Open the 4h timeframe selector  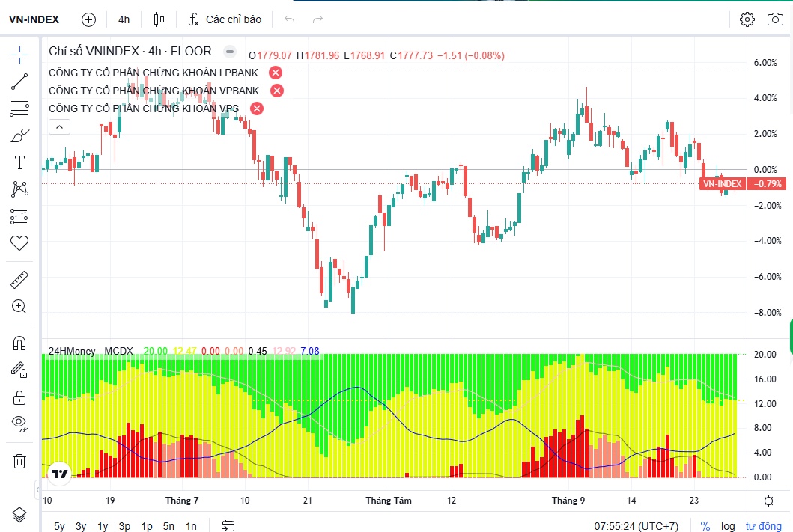(124, 19)
